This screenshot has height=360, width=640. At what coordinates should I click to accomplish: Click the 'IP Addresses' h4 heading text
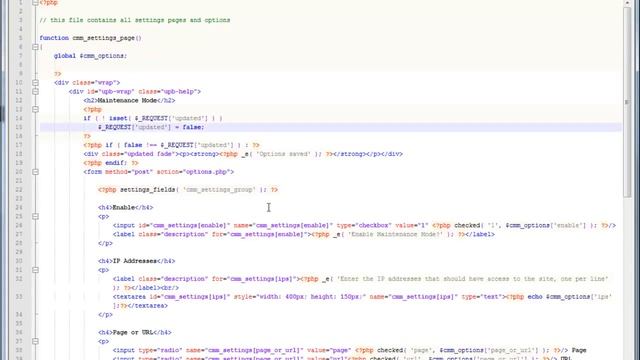pyautogui.click(x=135, y=261)
